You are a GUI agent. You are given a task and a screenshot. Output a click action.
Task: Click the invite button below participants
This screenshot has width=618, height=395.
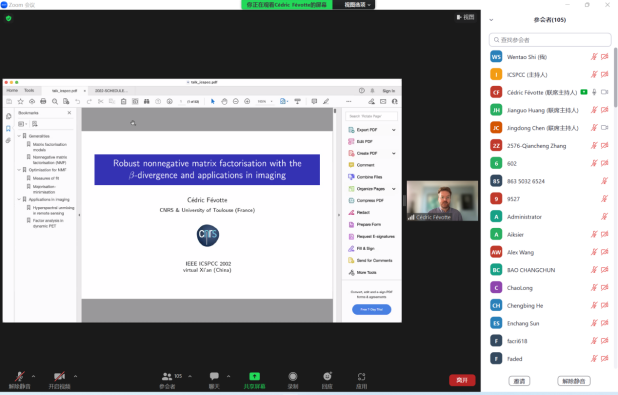pos(519,381)
